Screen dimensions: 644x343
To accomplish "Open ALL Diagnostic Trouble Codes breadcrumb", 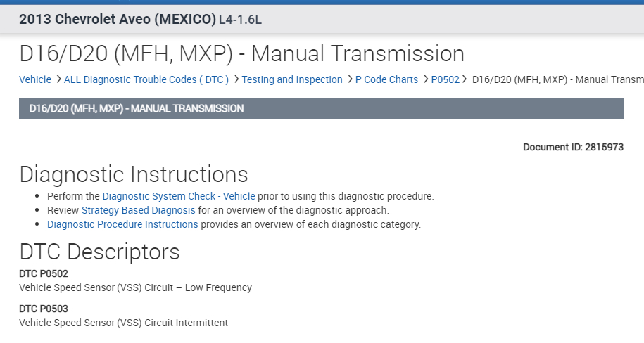I will (x=146, y=79).
